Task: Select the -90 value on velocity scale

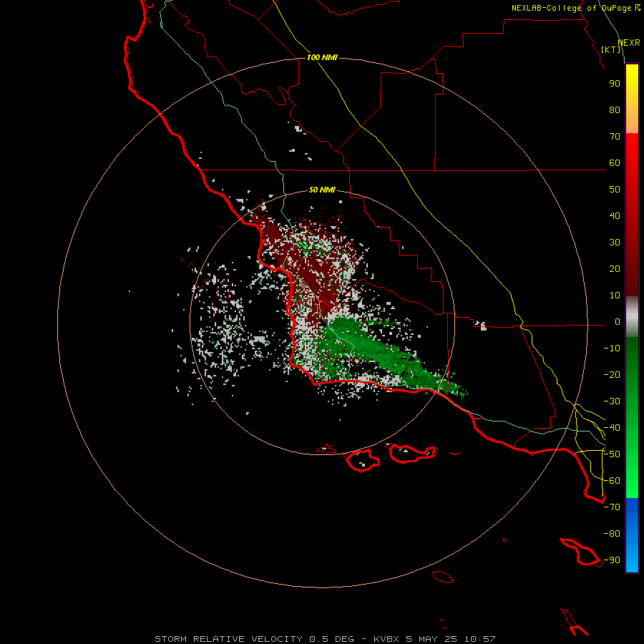Action: (612, 560)
